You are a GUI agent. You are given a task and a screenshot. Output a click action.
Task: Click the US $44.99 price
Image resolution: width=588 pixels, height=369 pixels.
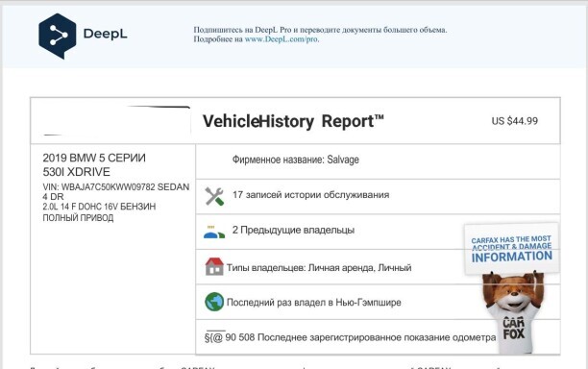tap(515, 121)
